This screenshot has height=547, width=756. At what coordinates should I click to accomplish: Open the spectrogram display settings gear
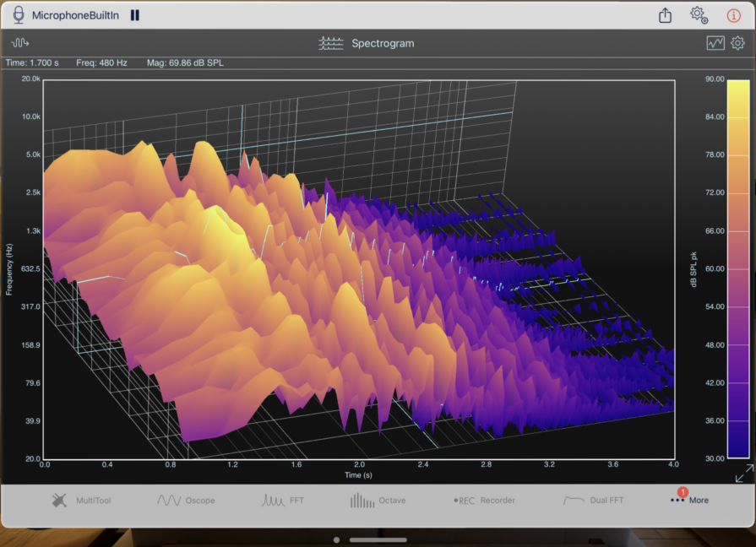click(737, 42)
